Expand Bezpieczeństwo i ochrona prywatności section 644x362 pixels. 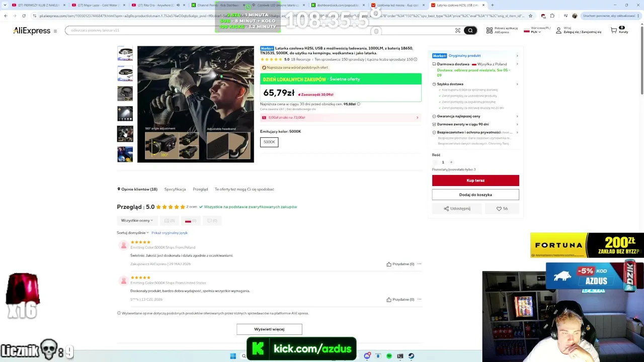[x=475, y=132]
